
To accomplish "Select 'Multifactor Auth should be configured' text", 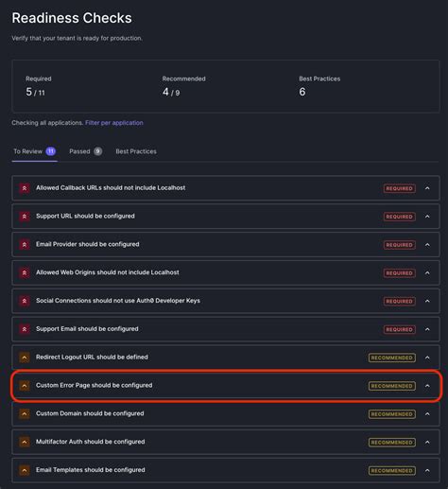I will coord(91,442).
